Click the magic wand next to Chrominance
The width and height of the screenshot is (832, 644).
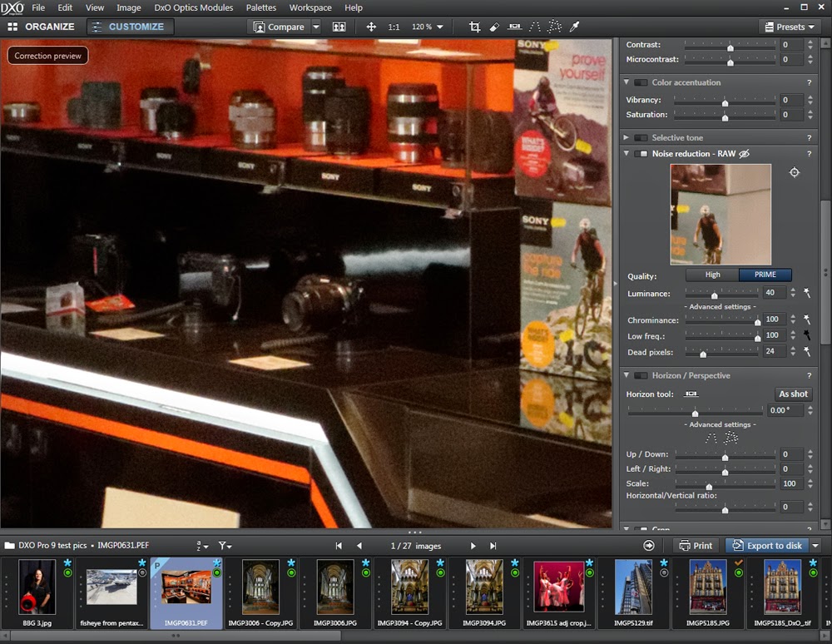coord(806,319)
